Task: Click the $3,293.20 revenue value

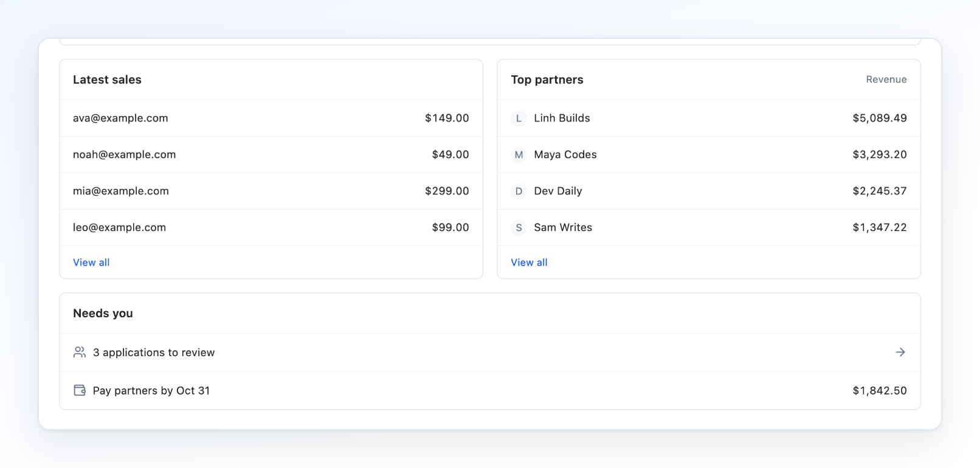Action: [880, 154]
